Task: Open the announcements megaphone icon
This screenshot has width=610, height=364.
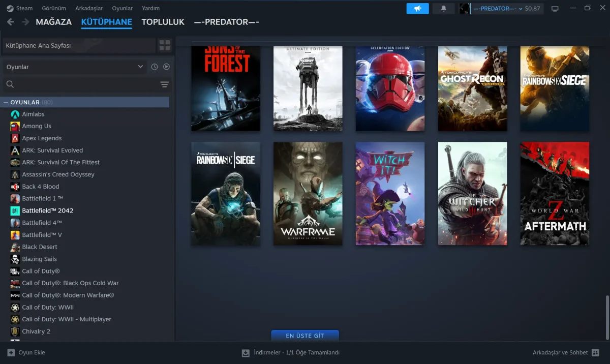Action: click(x=417, y=8)
